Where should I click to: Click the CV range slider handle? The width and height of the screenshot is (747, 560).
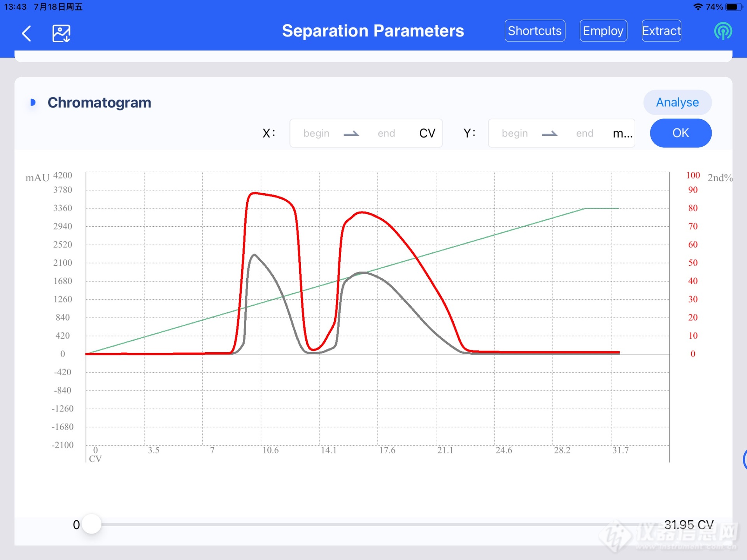[92, 524]
